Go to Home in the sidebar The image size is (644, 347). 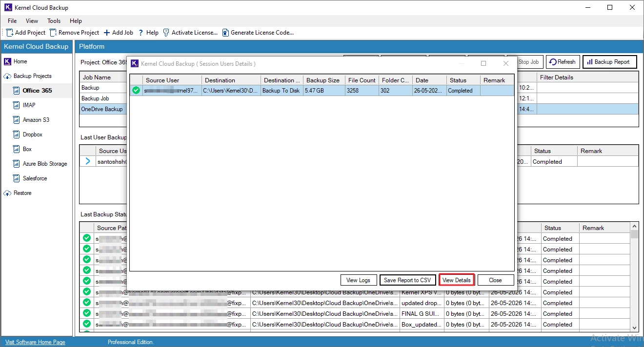click(x=20, y=61)
